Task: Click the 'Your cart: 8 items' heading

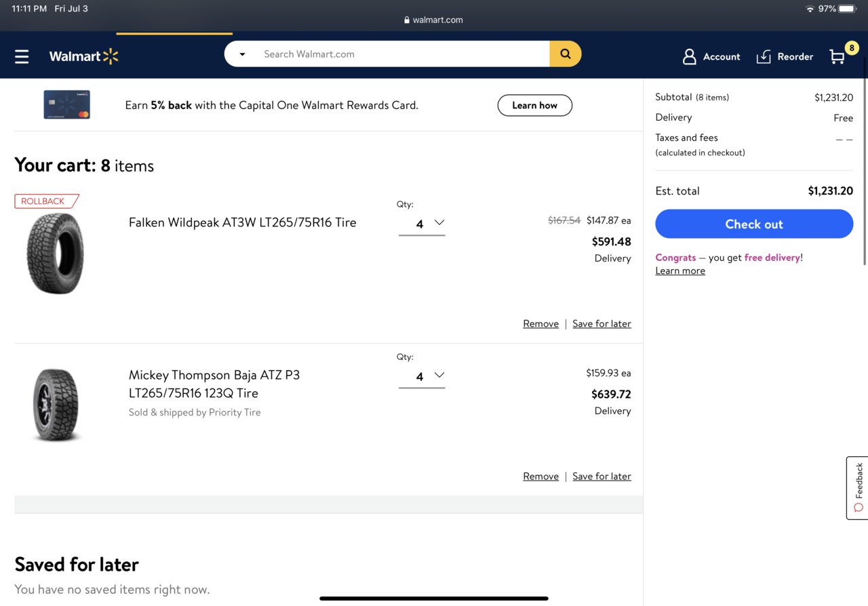Action: pyautogui.click(x=84, y=165)
